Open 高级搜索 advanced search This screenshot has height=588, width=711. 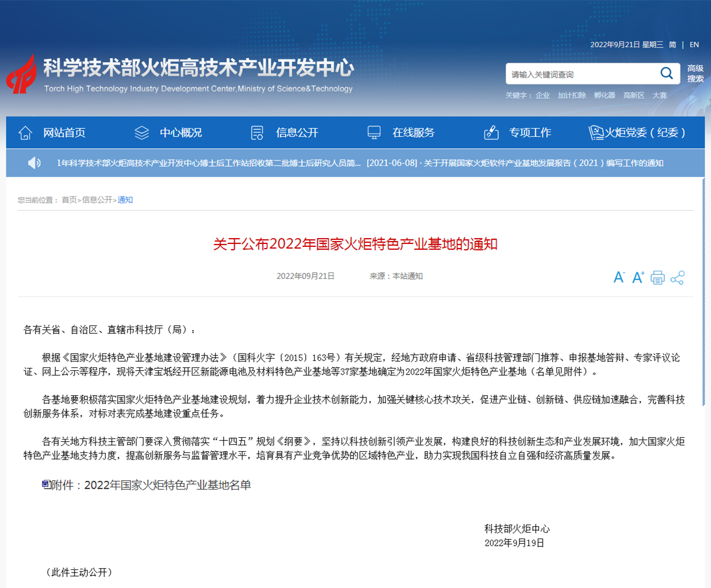pyautogui.click(x=695, y=73)
